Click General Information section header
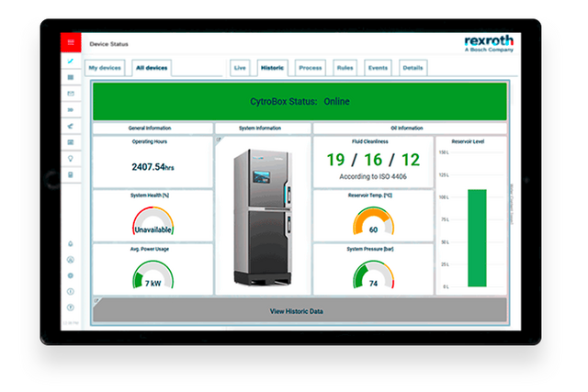Viewport: 588px width, 392px height. coord(153,129)
